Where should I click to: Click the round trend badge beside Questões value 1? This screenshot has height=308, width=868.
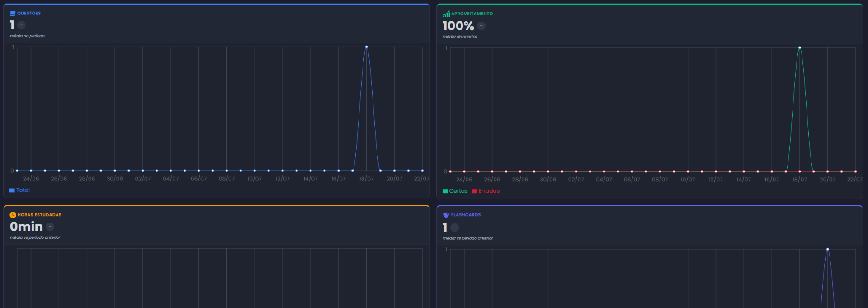[21, 25]
